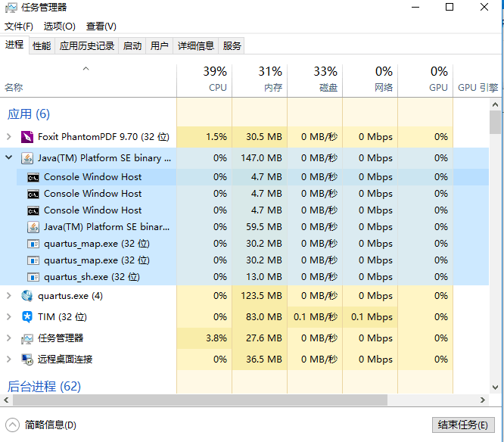Switch to the 启动 tab

tap(132, 46)
